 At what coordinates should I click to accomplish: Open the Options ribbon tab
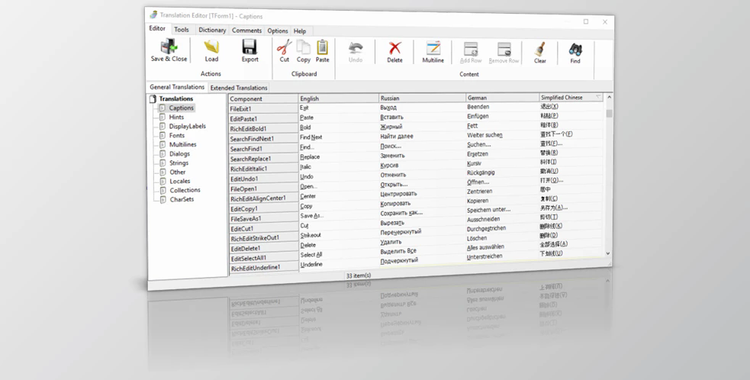(x=277, y=31)
